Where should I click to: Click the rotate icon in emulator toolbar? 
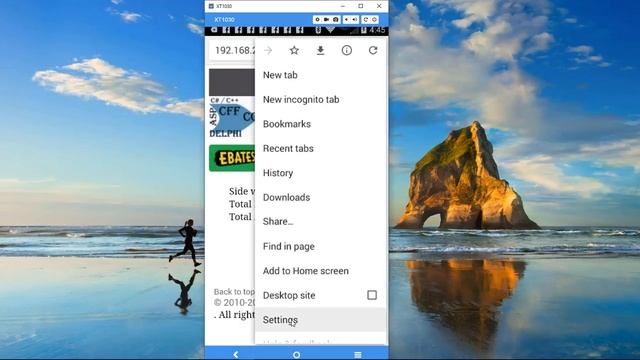pos(366,20)
